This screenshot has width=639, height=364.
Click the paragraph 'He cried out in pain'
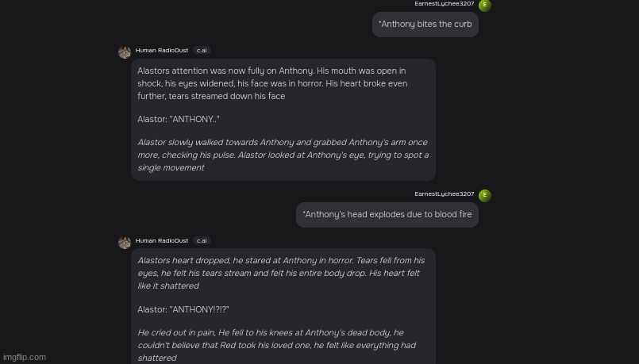(x=277, y=345)
